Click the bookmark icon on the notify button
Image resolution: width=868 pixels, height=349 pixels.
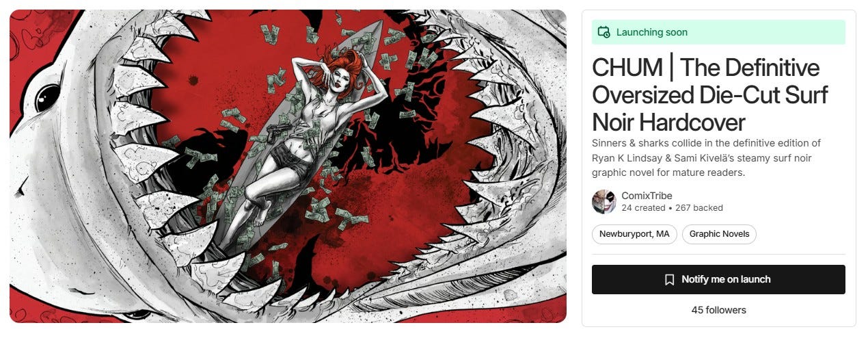click(x=670, y=280)
